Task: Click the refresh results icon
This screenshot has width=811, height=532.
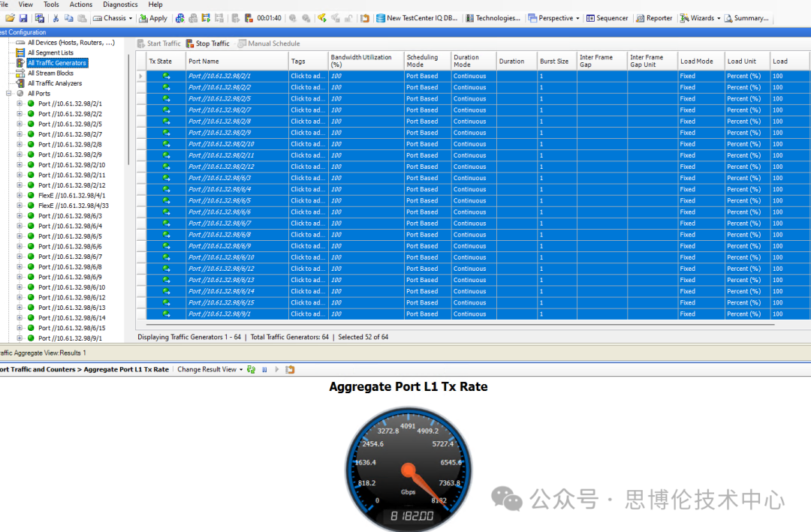Action: [x=252, y=370]
